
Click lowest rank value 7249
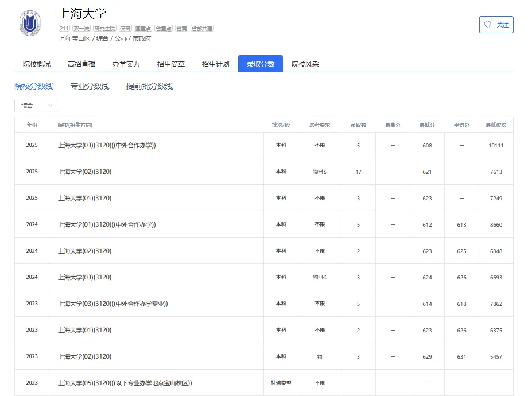tap(496, 198)
